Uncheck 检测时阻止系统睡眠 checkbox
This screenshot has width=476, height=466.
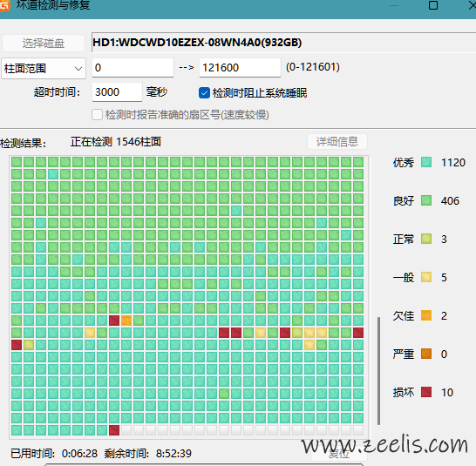(x=204, y=93)
